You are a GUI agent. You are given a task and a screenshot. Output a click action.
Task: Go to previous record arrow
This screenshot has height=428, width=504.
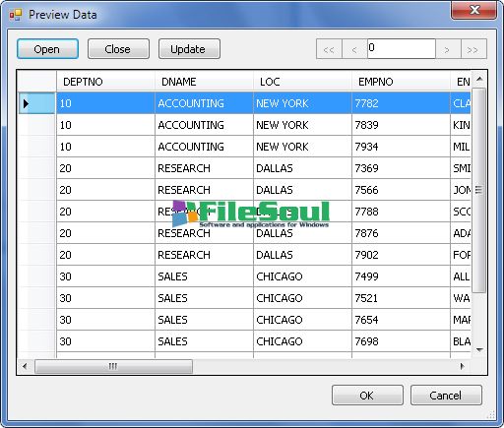coord(354,49)
